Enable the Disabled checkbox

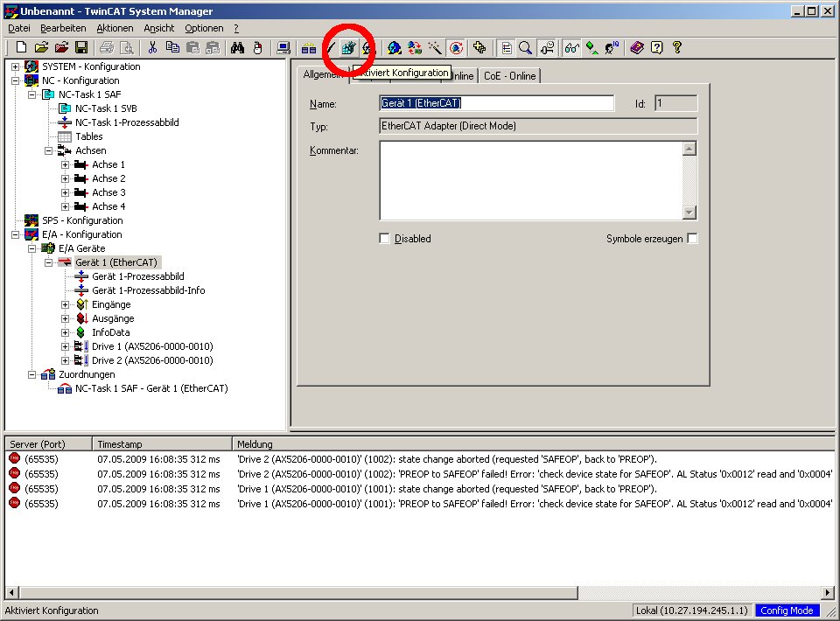click(384, 238)
